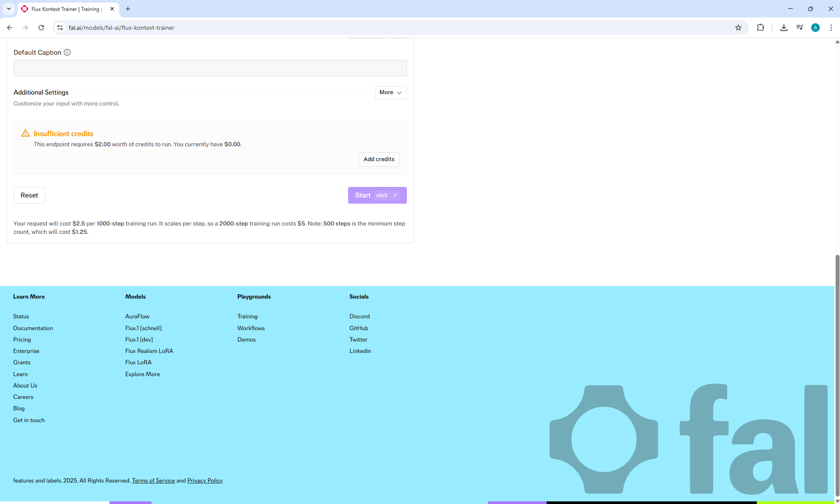Bookmark this page with star icon

click(738, 28)
